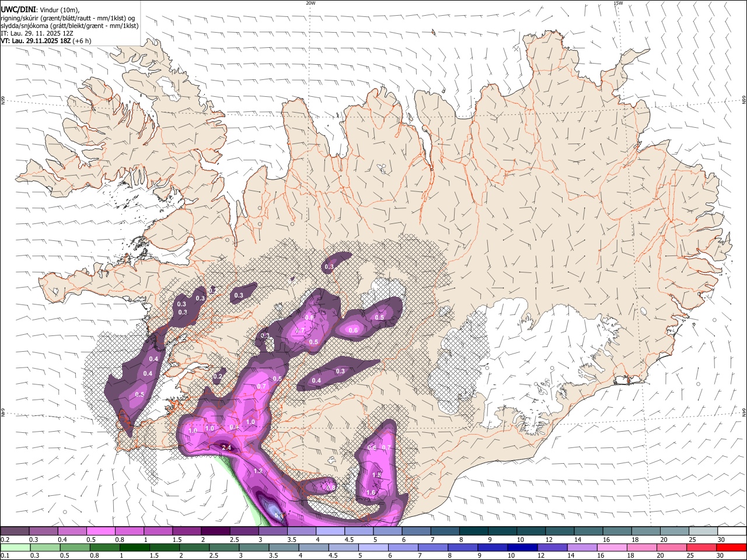The height and width of the screenshot is (560, 747).
Task: Click the upper legend swatch between 18 and 20
Action: [645, 531]
